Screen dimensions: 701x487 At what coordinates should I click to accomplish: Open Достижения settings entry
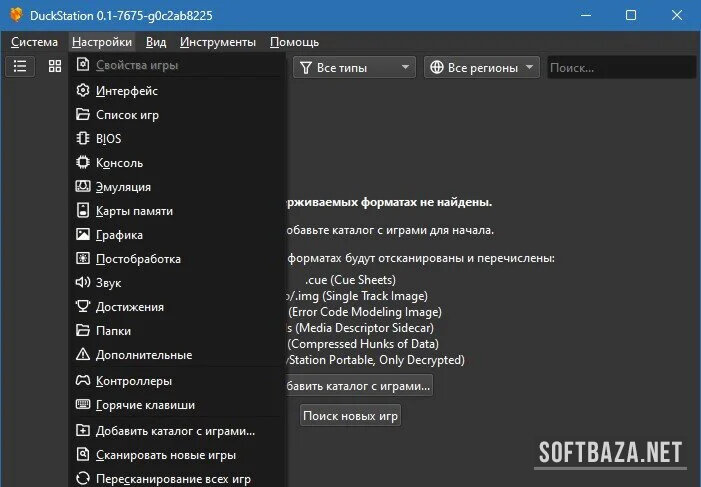[177, 307]
